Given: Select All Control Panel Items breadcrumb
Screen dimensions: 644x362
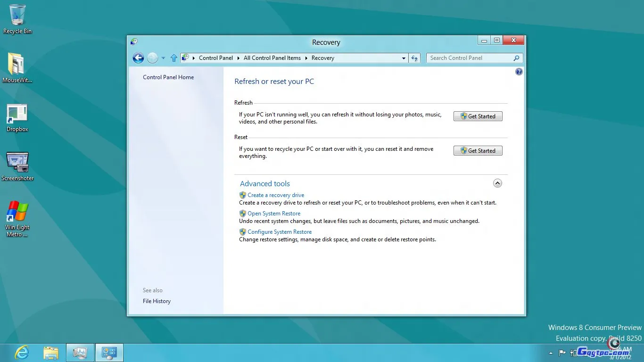Looking at the screenshot, I should pos(272,58).
